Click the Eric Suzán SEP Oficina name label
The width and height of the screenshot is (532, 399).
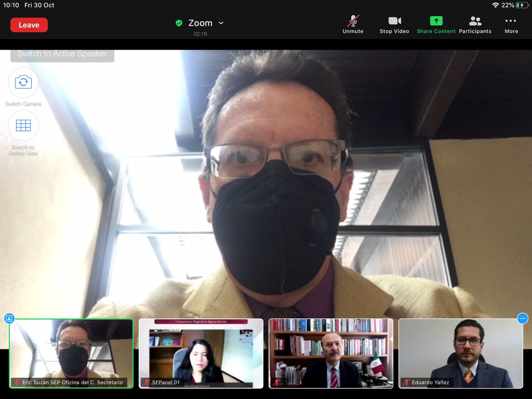[73, 382]
